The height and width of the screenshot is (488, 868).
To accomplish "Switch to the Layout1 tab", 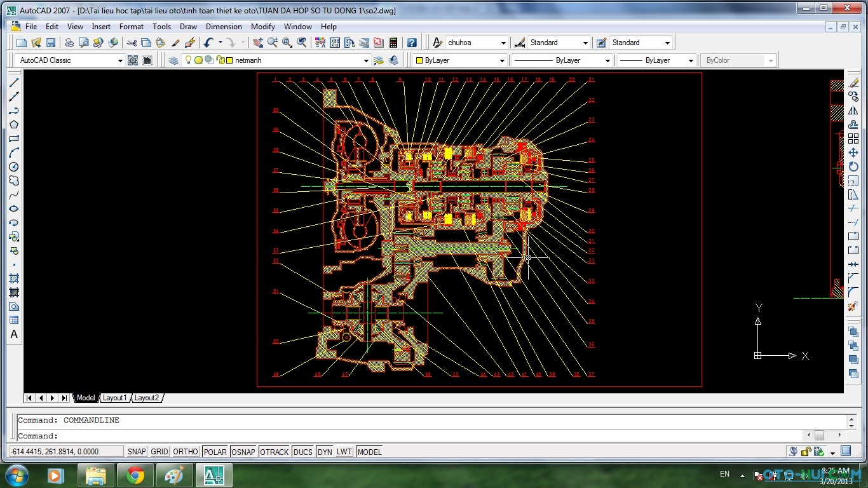I will 115,398.
